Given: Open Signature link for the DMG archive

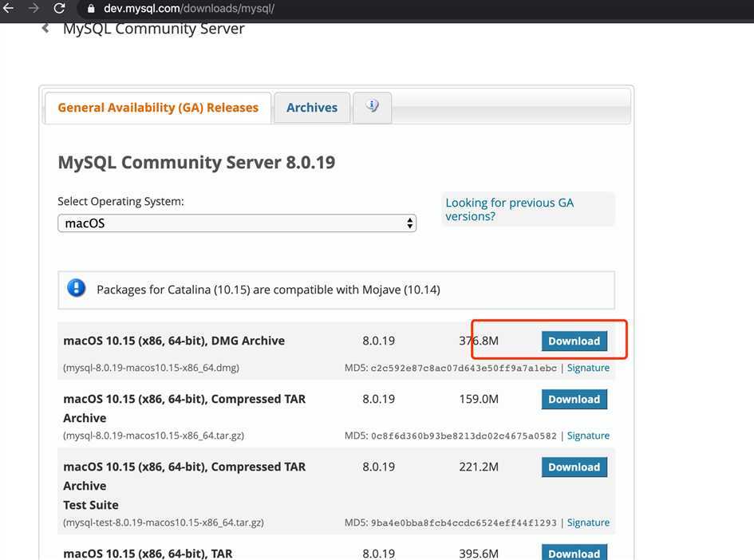Looking at the screenshot, I should point(588,368).
